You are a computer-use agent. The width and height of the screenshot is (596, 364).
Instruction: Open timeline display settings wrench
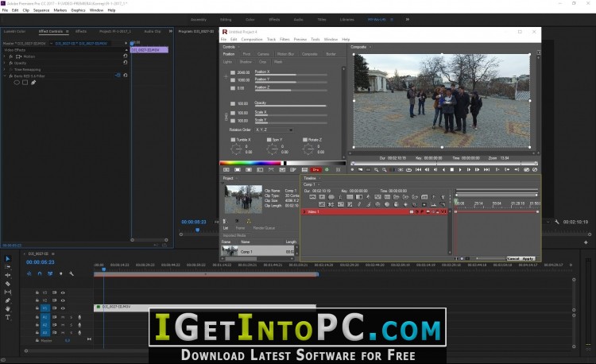[71, 273]
